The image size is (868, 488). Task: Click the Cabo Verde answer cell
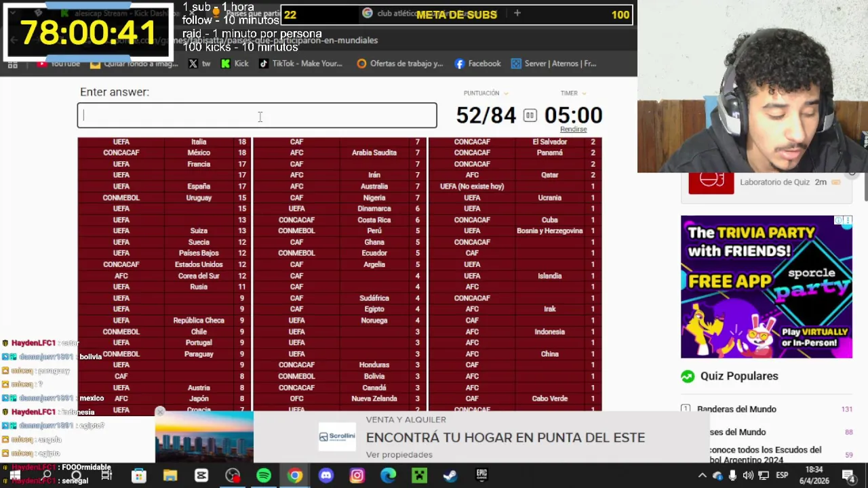click(x=549, y=399)
